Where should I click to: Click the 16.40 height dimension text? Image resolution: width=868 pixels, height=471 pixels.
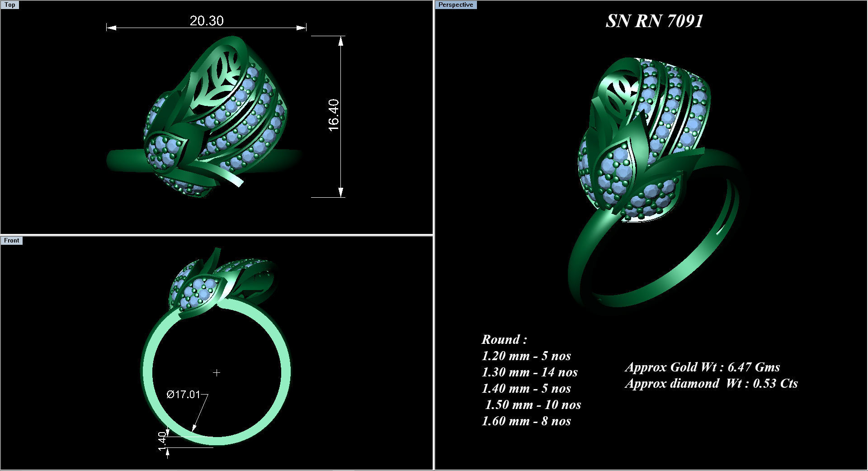334,115
